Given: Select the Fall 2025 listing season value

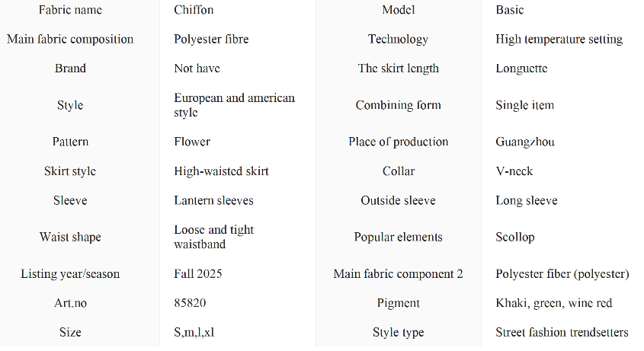Looking at the screenshot, I should point(197,273).
